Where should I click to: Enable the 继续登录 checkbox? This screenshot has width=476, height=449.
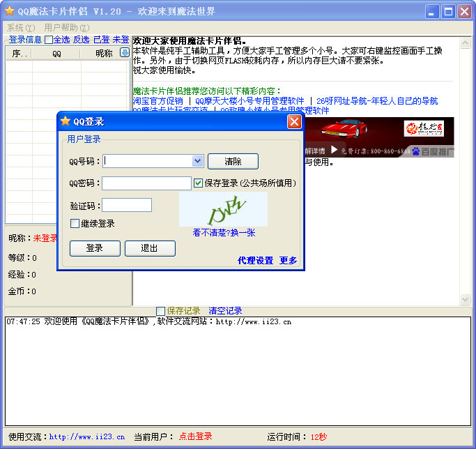tap(75, 224)
